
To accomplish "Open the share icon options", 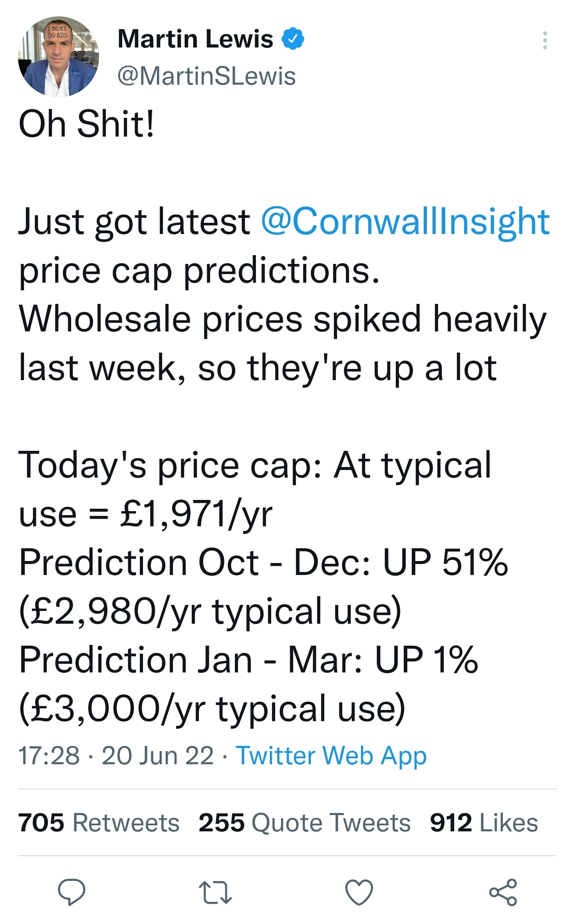I will point(503,892).
